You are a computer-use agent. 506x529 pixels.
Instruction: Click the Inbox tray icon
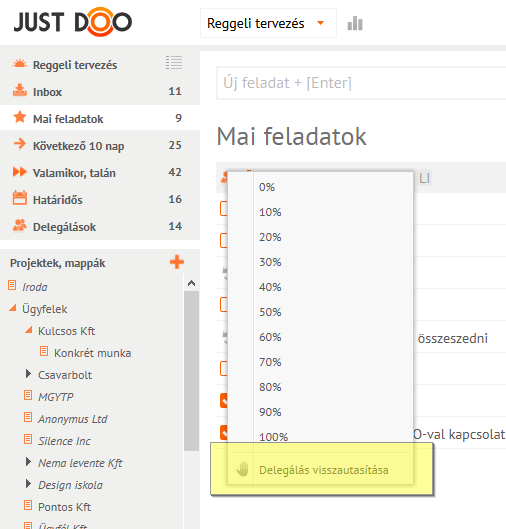[20, 90]
